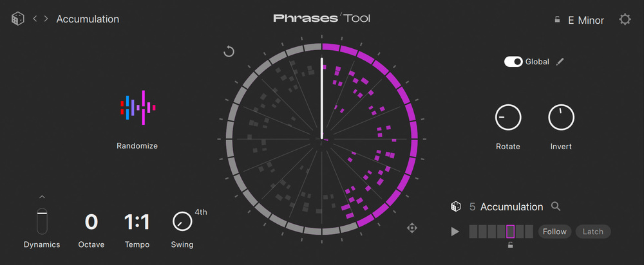Image resolution: width=644 pixels, height=265 pixels.
Task: Expand the chevron above Dynamics
Action: [x=42, y=197]
